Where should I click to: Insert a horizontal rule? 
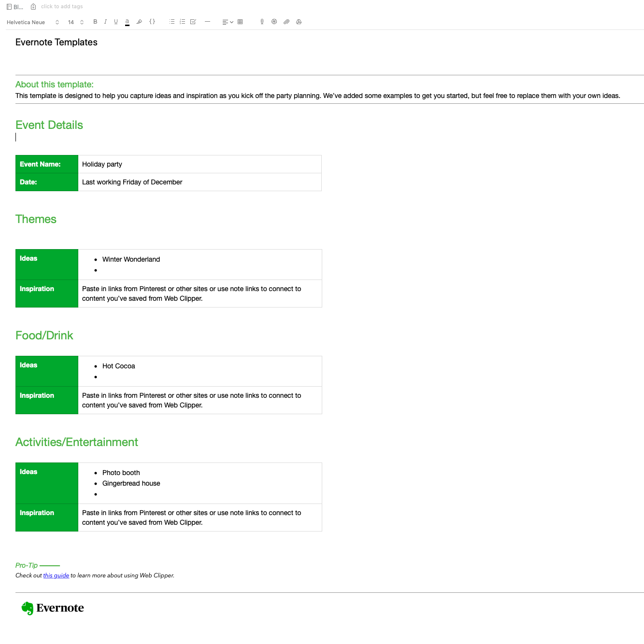(207, 22)
